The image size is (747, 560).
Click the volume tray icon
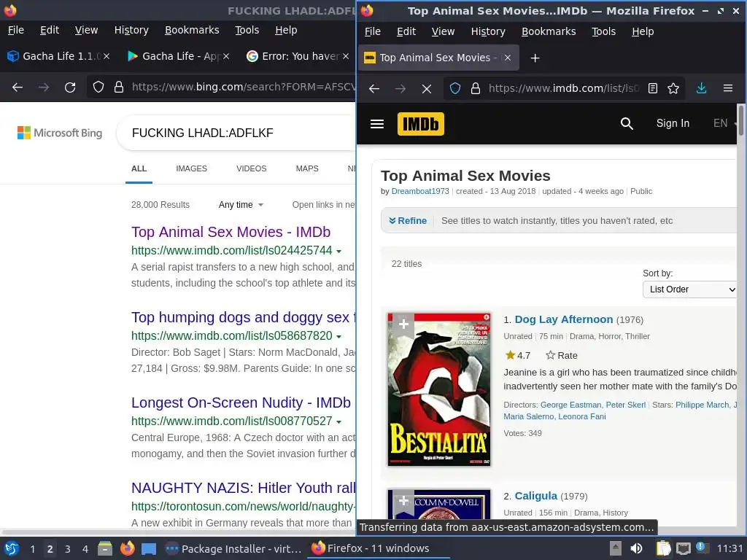(636, 548)
